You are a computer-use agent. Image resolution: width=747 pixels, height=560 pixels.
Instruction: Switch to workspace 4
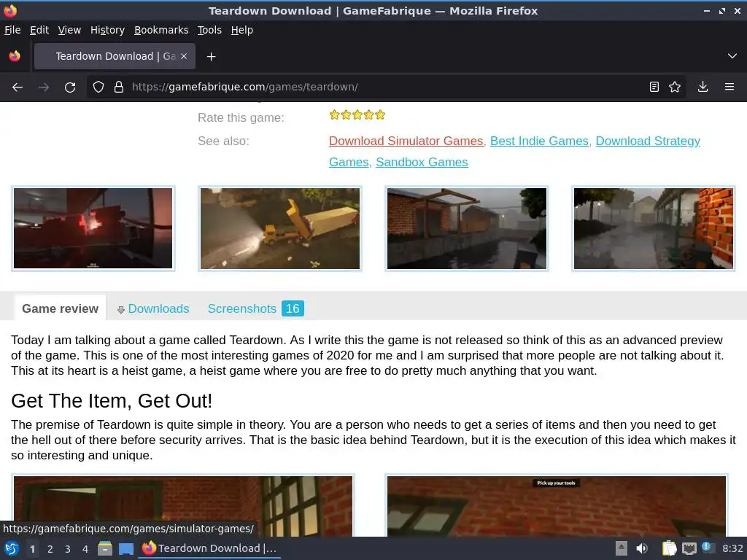[85, 549]
